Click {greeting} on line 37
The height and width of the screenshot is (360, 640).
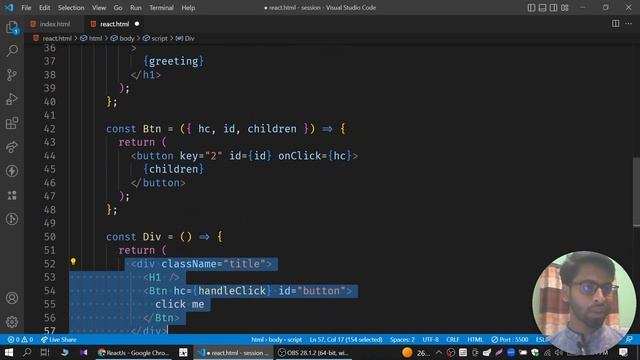(173, 61)
